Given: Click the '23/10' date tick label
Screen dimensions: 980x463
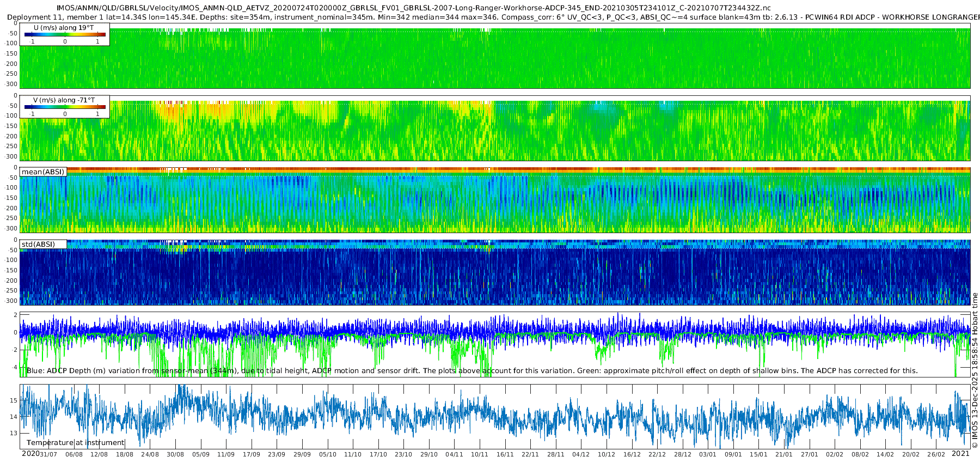Looking at the screenshot, I should pyautogui.click(x=403, y=454).
